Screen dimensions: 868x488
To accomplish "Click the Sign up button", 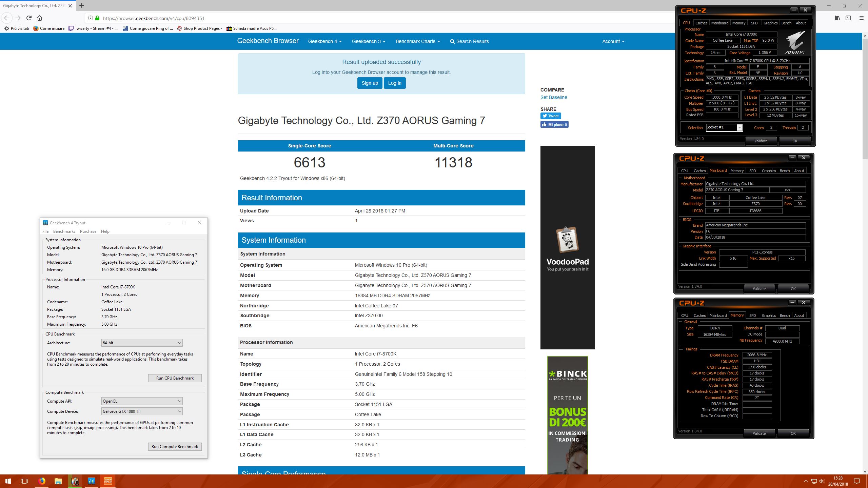I will 370,83.
